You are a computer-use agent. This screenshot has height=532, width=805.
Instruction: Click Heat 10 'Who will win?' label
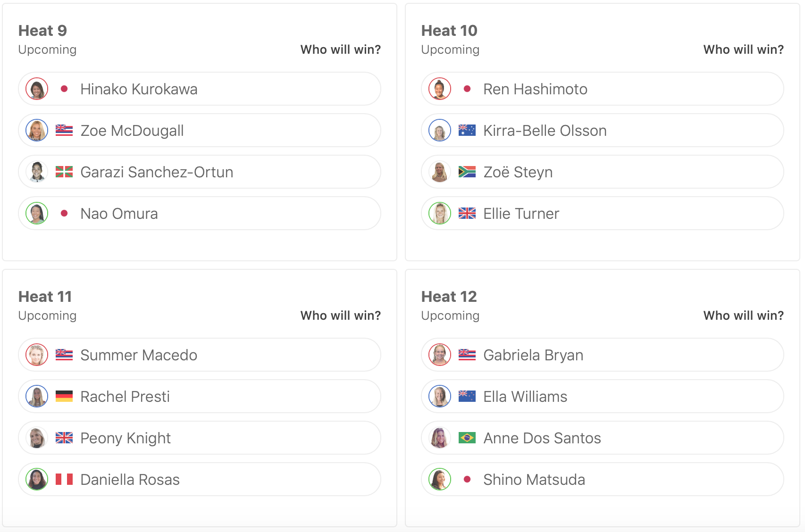click(743, 50)
